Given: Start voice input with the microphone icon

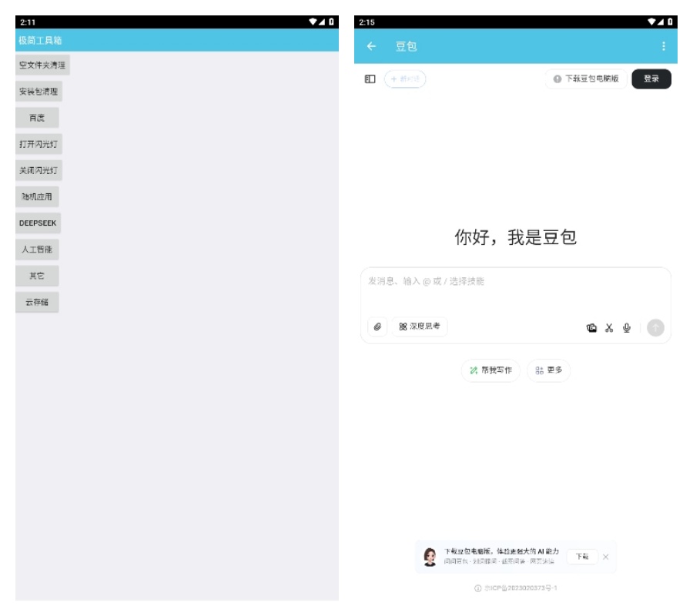Looking at the screenshot, I should tap(627, 328).
